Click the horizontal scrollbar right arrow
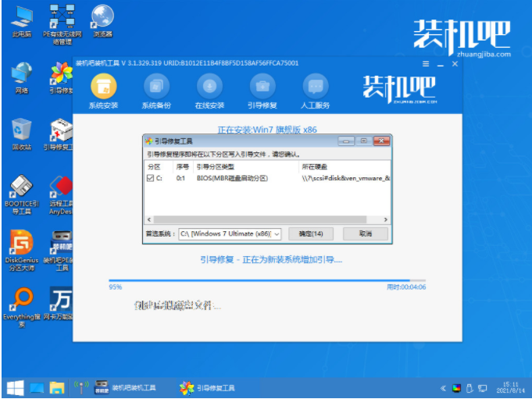 click(x=385, y=219)
